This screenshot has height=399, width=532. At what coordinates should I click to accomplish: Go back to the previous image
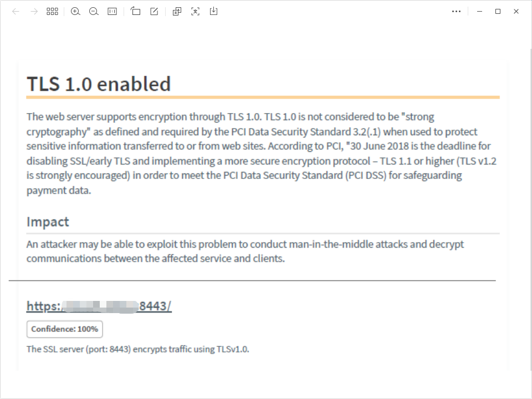[16, 11]
